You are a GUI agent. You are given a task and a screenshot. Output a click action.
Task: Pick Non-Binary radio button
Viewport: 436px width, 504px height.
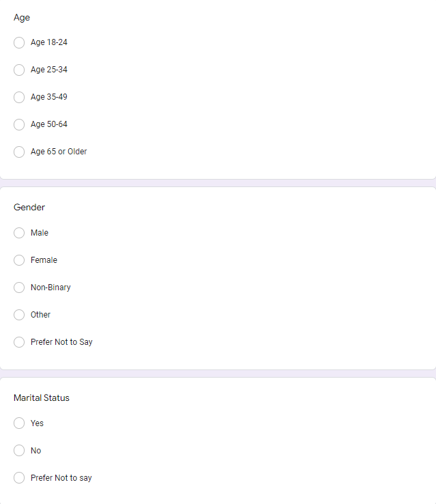[x=19, y=288]
